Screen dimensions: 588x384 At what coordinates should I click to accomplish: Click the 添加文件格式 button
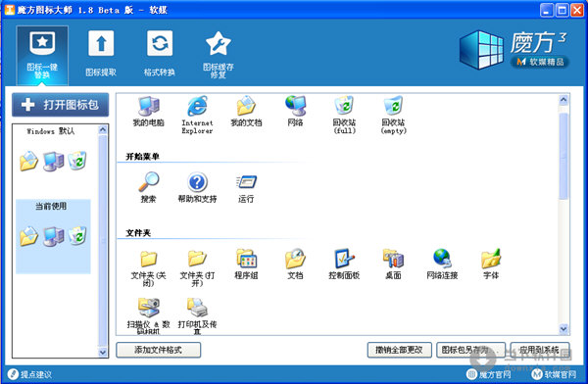click(x=158, y=350)
